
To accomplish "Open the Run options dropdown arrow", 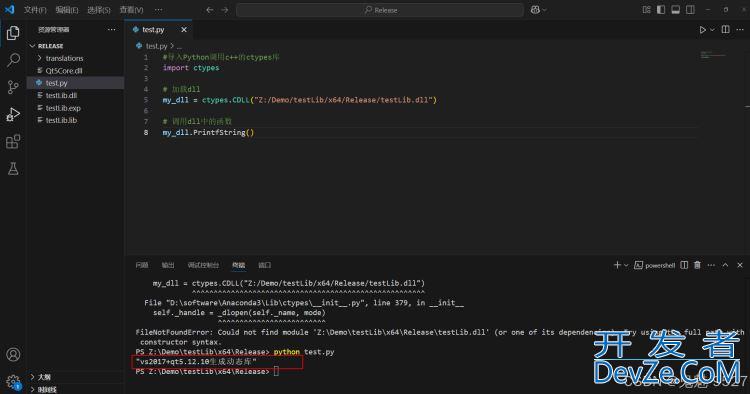I will (712, 30).
